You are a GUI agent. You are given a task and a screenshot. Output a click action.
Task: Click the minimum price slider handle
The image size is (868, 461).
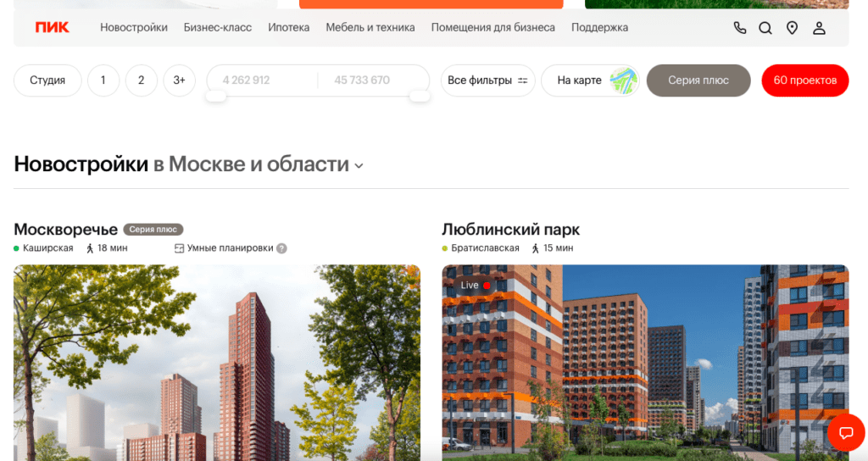tap(216, 96)
